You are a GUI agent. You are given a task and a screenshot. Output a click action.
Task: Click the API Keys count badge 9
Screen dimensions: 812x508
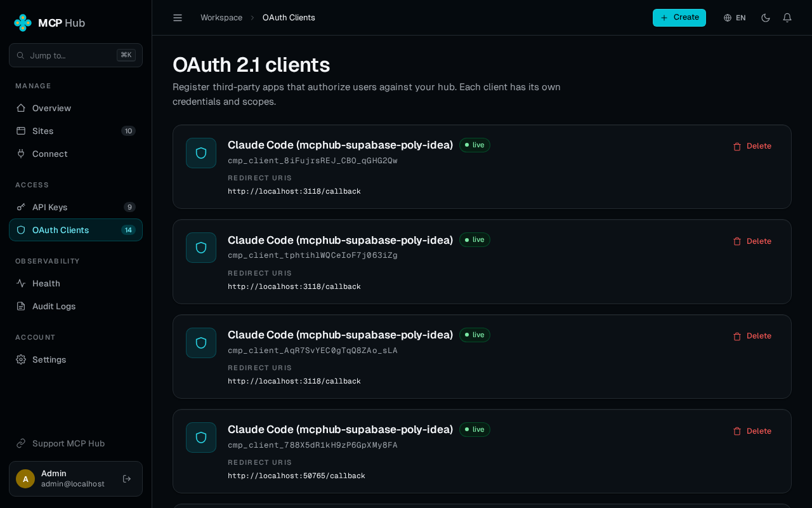[129, 207]
